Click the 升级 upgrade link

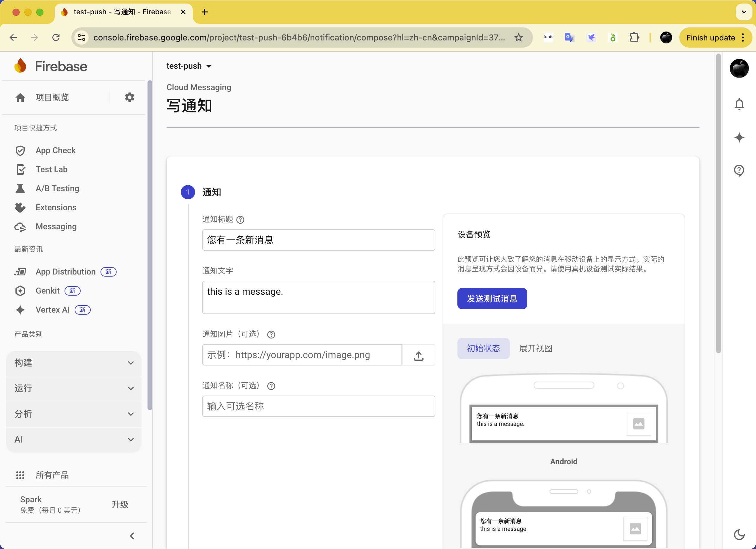(120, 505)
